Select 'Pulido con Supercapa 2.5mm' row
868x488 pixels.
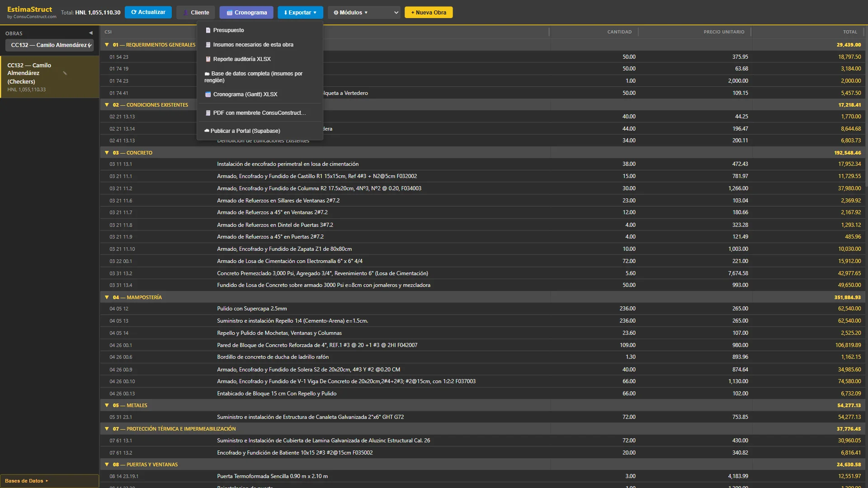482,309
